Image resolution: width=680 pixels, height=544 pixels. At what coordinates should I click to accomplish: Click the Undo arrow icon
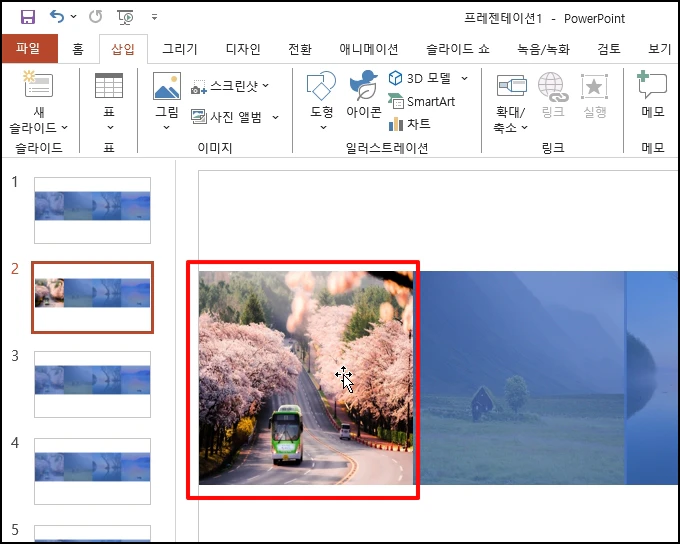(x=57, y=16)
